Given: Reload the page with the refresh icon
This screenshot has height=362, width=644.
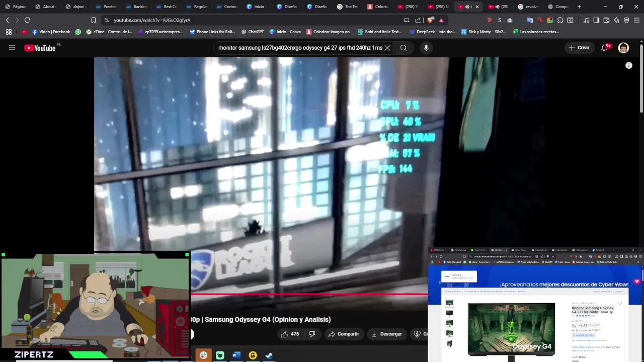Looking at the screenshot, I should 27,20.
